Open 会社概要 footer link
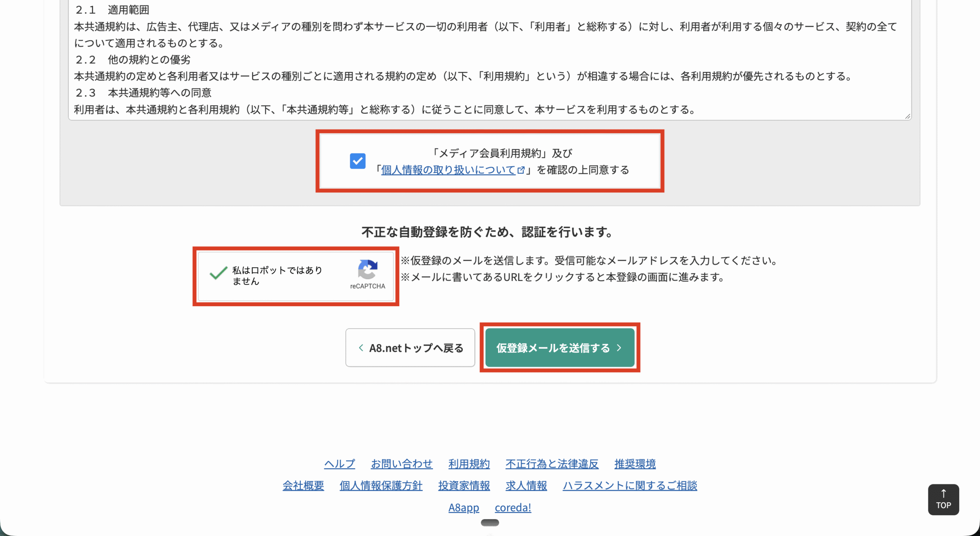 [303, 486]
